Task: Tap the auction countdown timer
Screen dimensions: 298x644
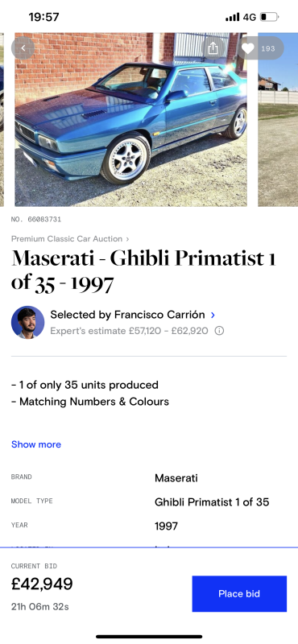Action: pos(40,606)
